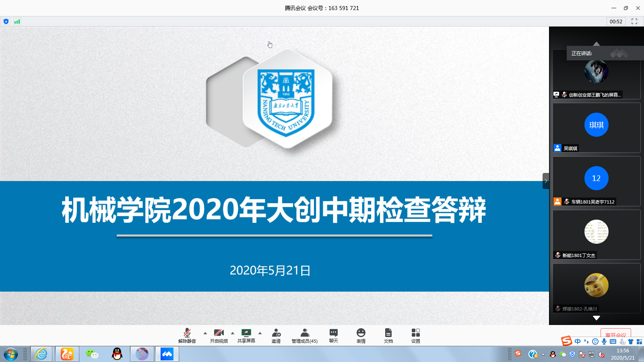Unmute microphone with 解除静音 button
644x362 pixels.
click(187, 335)
